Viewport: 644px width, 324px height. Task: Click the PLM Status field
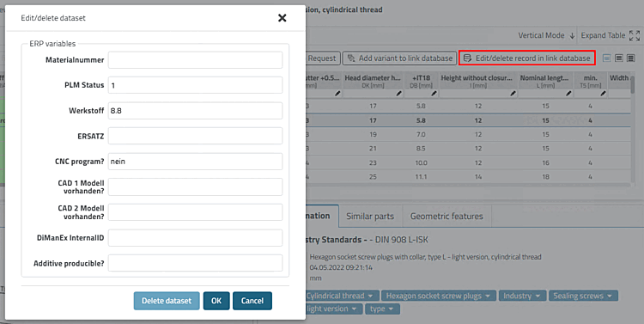pos(195,85)
